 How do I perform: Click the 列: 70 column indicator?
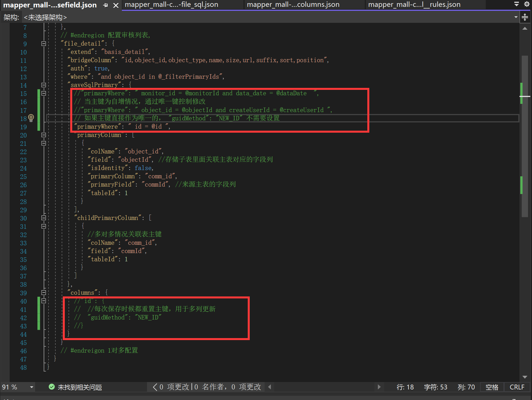pyautogui.click(x=466, y=387)
